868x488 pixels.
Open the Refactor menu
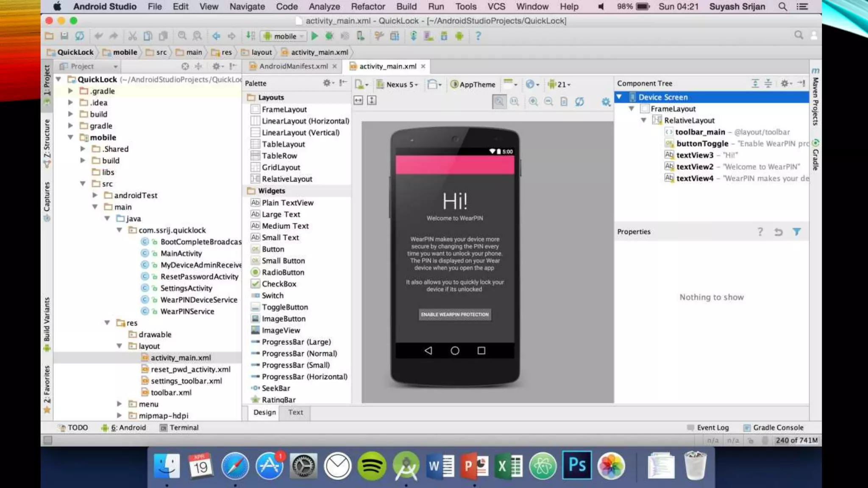[x=367, y=6]
